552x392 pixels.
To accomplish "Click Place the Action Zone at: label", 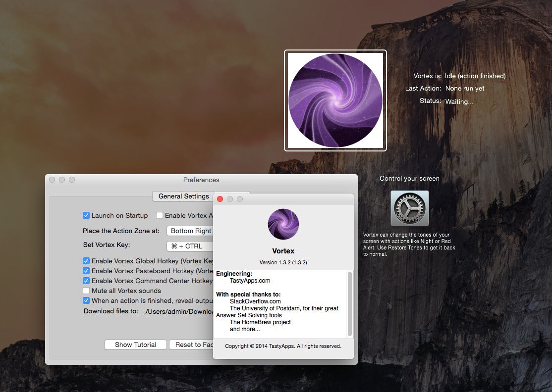I will tap(121, 231).
